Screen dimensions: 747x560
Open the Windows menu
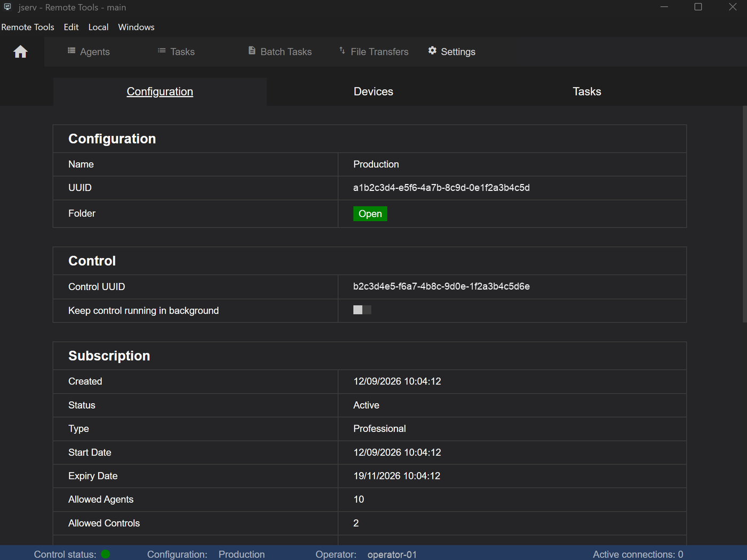[136, 27]
